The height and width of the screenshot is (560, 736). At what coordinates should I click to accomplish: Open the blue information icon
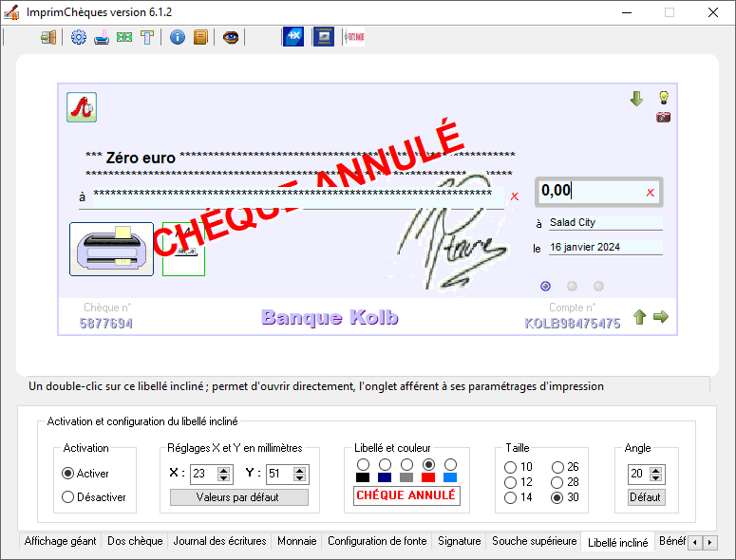pos(178,37)
